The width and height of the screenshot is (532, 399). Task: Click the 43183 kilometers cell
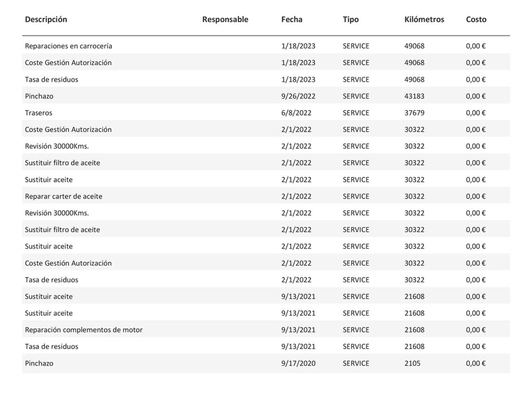pos(414,96)
